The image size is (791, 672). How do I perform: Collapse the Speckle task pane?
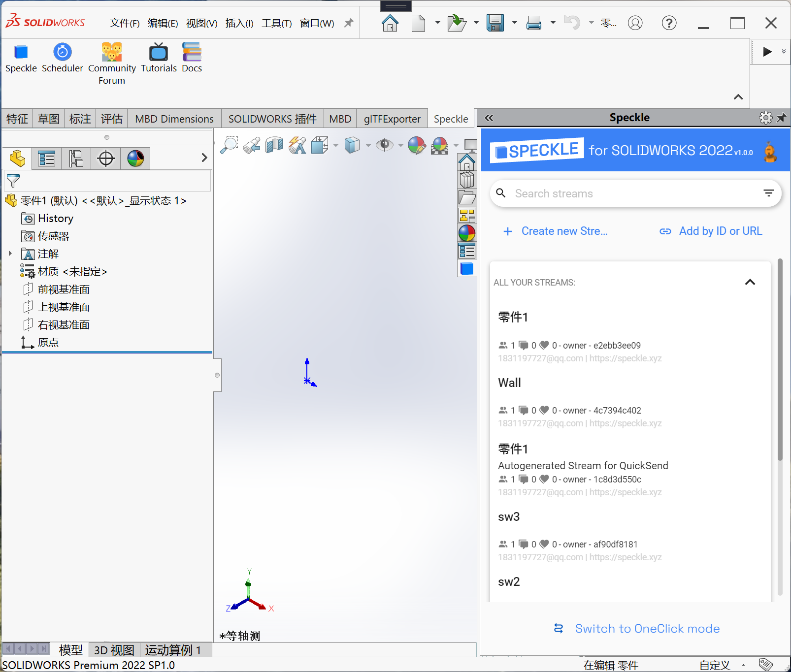click(x=489, y=118)
